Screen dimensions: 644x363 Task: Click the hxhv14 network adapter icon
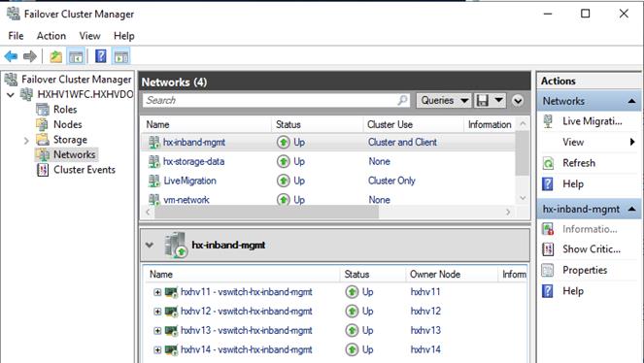tap(171, 349)
